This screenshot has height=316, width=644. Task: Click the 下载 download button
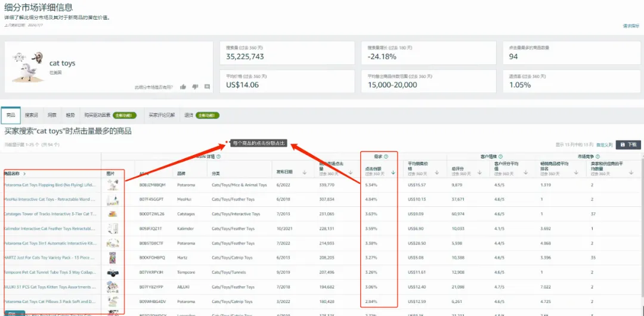point(628,145)
